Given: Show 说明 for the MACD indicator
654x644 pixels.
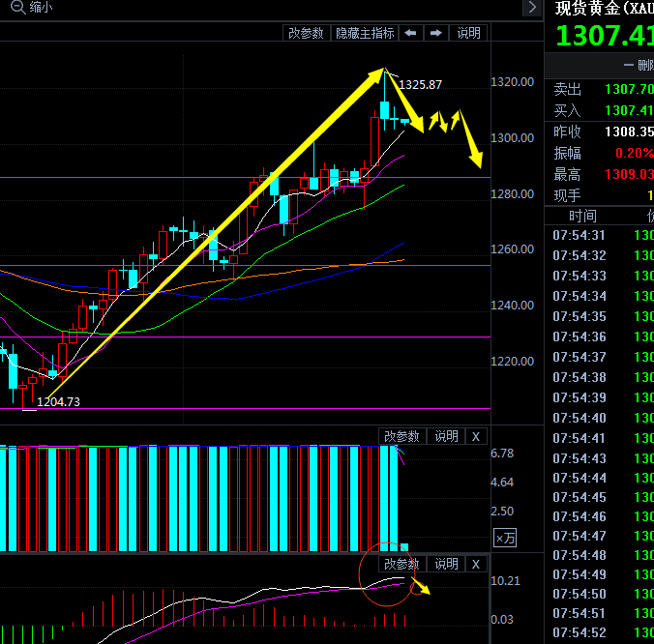Looking at the screenshot, I should 446,564.
